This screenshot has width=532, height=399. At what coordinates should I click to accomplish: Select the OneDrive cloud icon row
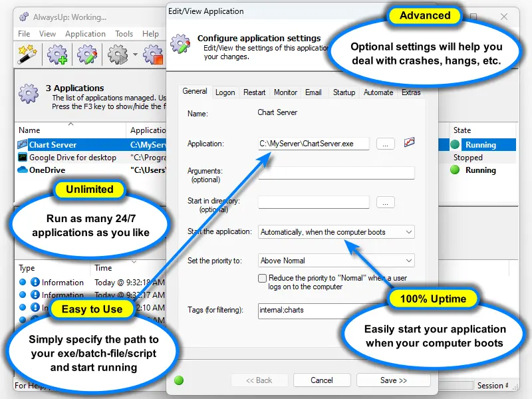point(23,170)
